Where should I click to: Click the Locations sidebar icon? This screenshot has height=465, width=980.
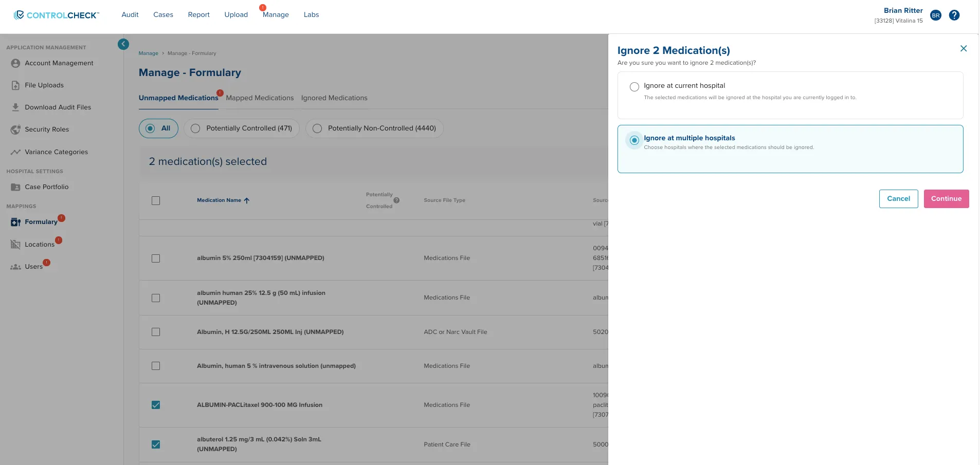click(15, 245)
